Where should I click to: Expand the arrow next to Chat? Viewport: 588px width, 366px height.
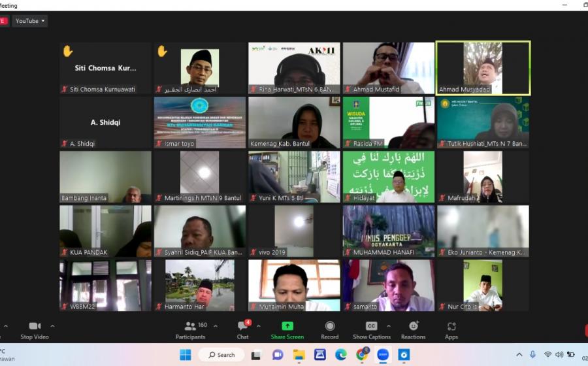(259, 325)
